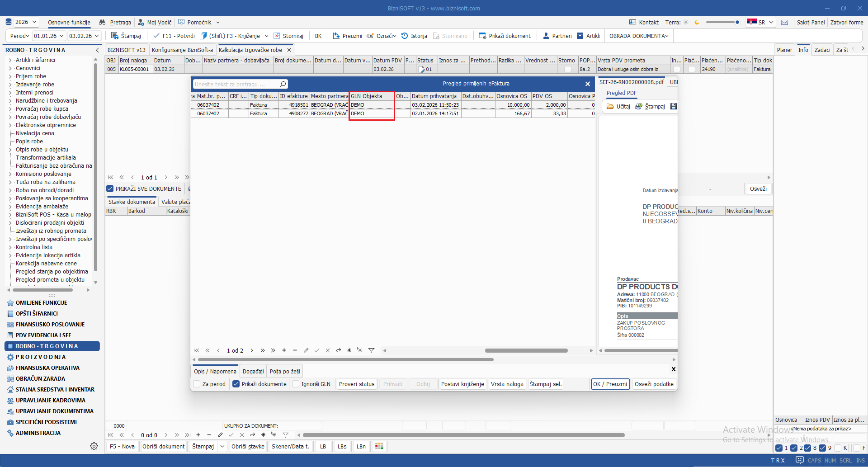Click the Istorija history icon

click(x=405, y=36)
